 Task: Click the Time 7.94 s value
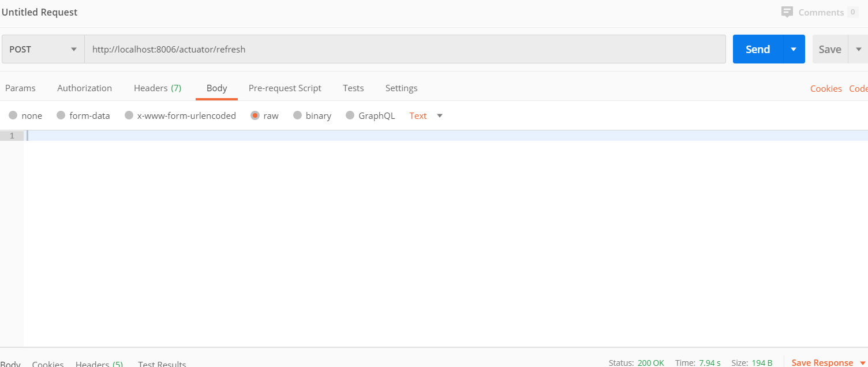tap(709, 362)
